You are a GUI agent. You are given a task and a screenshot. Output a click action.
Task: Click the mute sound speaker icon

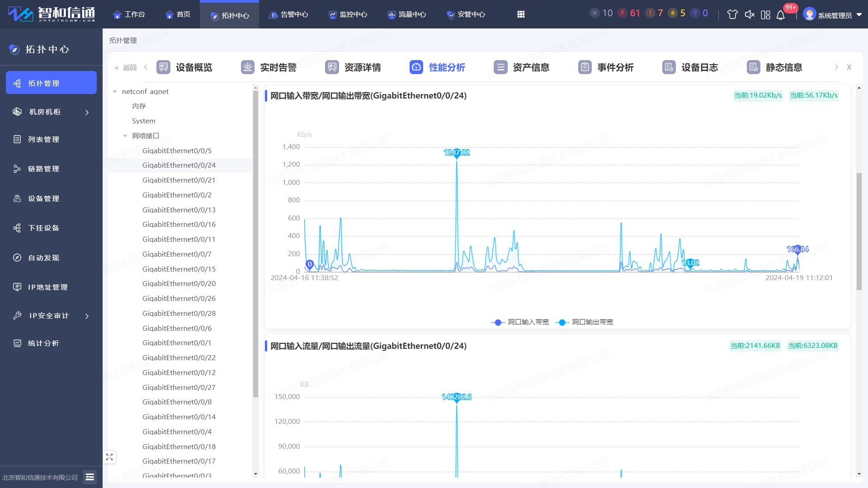pyautogui.click(x=750, y=14)
